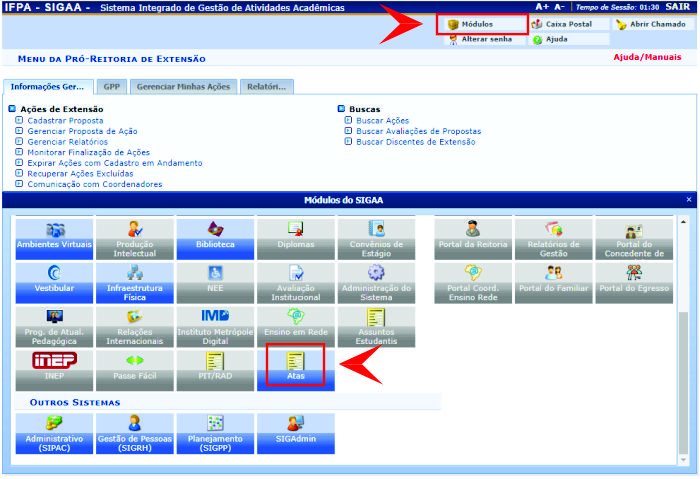
Task: Open the Ensino em Rede module
Action: 296,327
